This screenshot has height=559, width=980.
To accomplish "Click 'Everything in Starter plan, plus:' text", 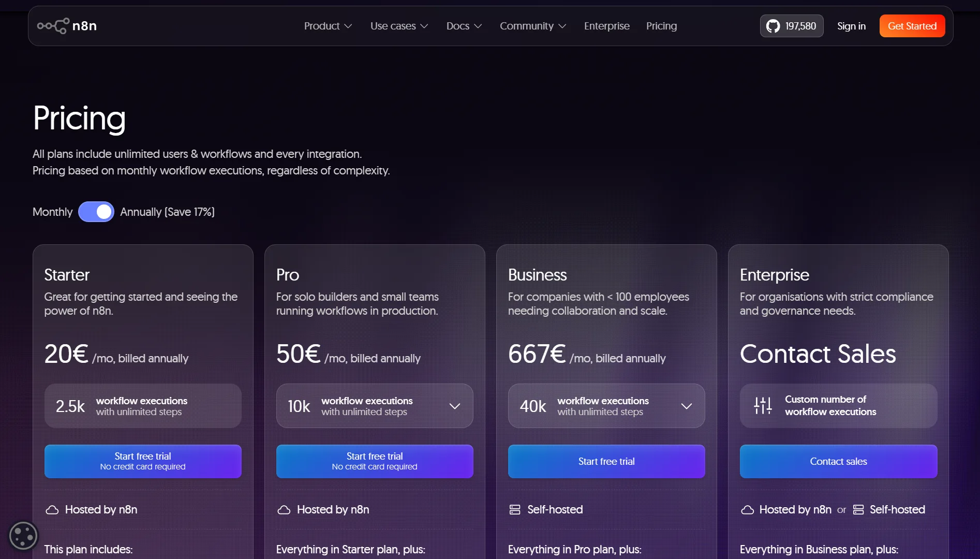I will pyautogui.click(x=350, y=549).
